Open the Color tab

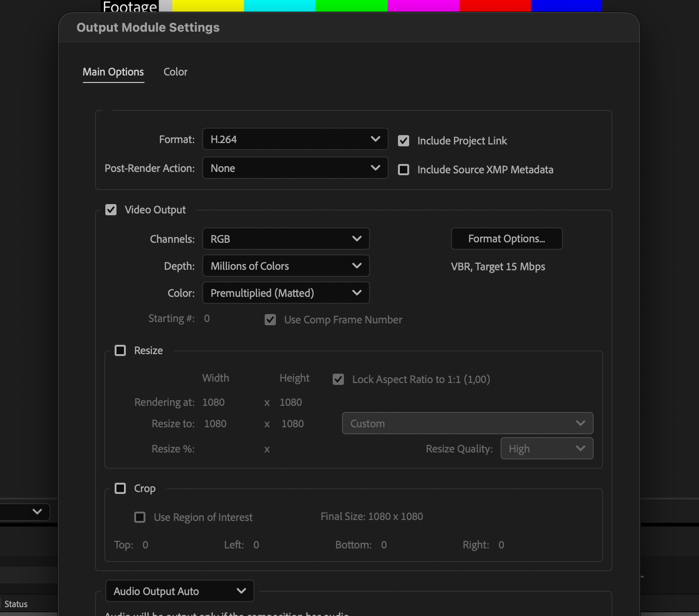point(175,72)
